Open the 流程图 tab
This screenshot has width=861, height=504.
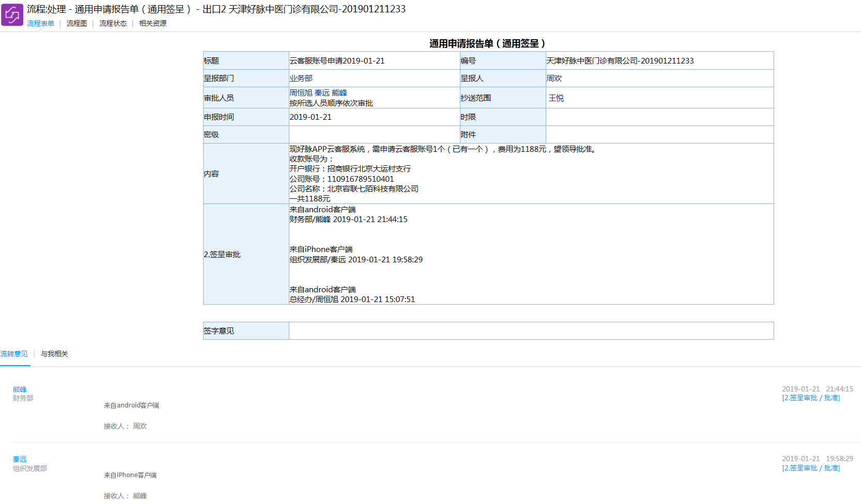(76, 23)
